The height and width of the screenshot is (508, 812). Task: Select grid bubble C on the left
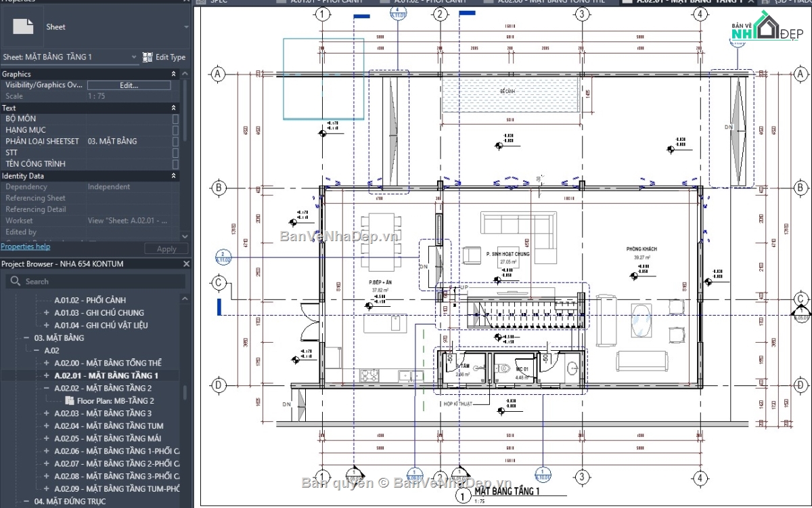(218, 282)
